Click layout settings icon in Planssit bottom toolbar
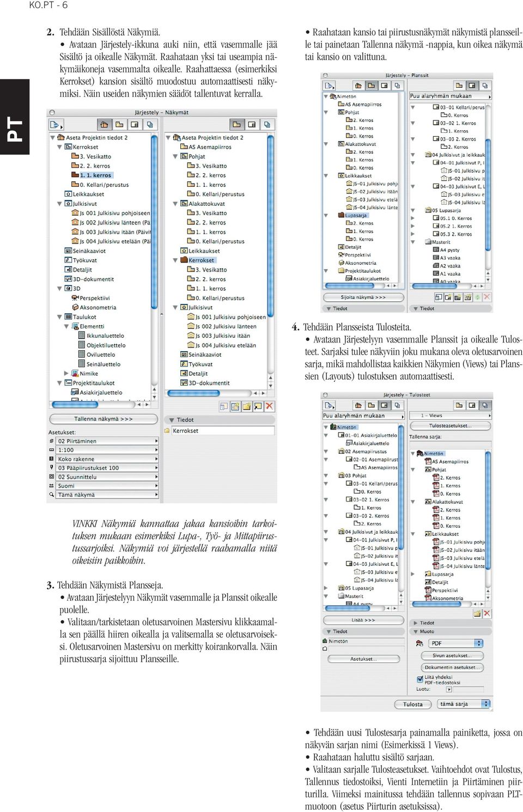The width and height of the screenshot is (523, 812). 439,297
